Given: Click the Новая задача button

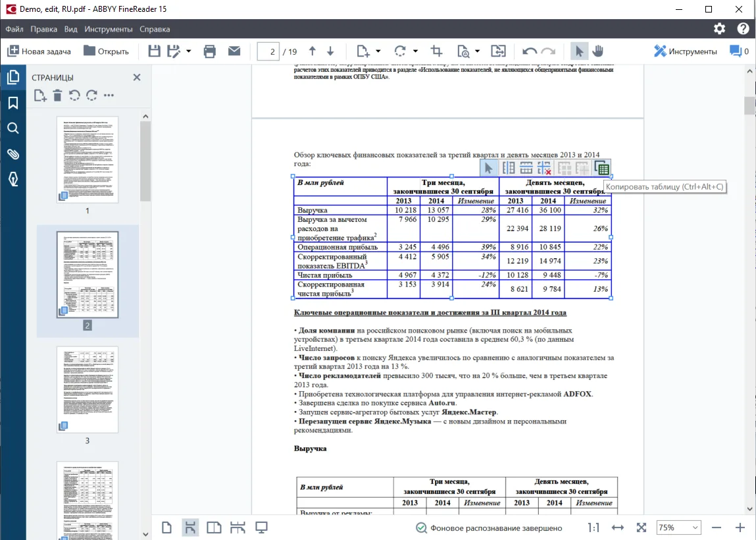Looking at the screenshot, I should [39, 51].
